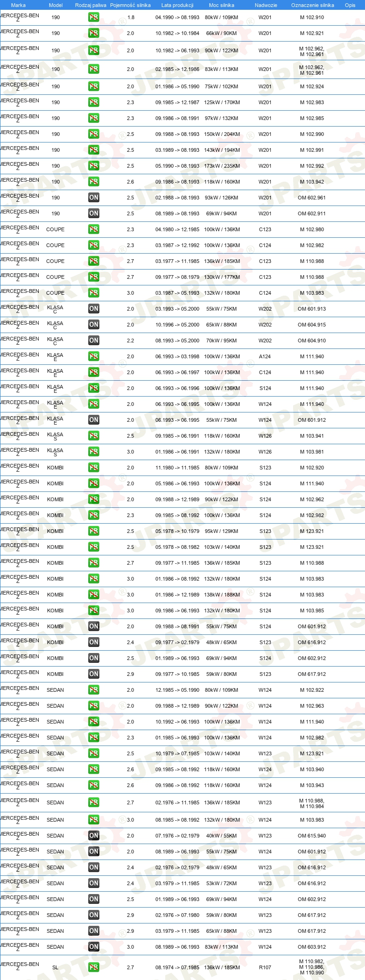This screenshot has height=980, width=365.
Task: Select the PB icon in the M 102.924 row
Action: pos(94,86)
